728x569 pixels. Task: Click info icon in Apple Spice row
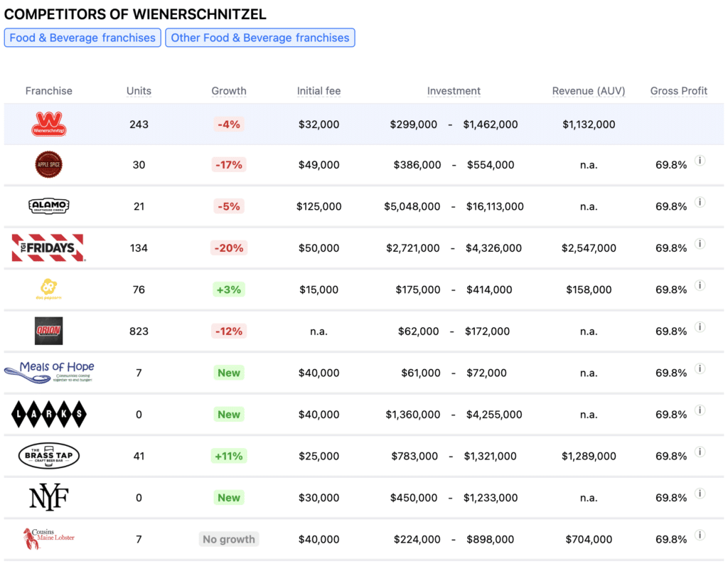(700, 161)
